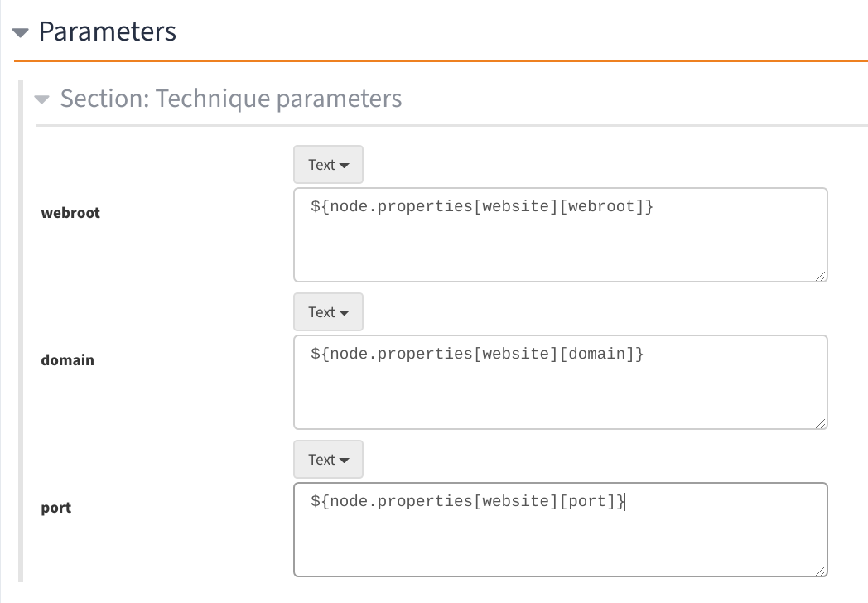This screenshot has height=603, width=868.
Task: Select the port value text area
Action: click(560, 529)
